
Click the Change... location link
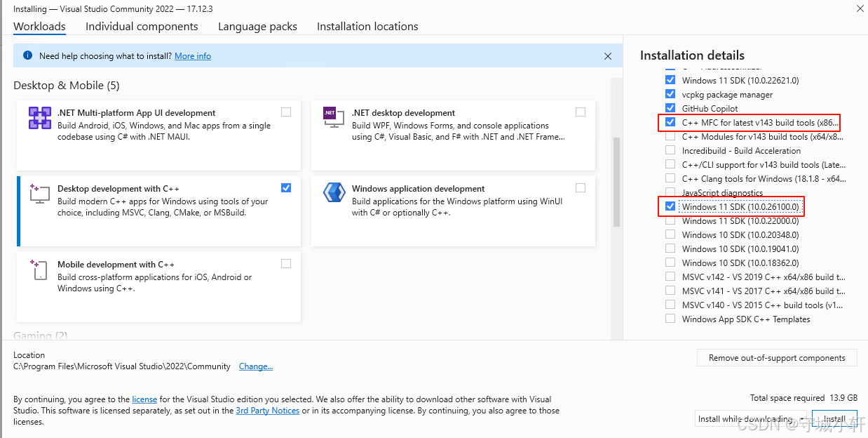point(256,366)
